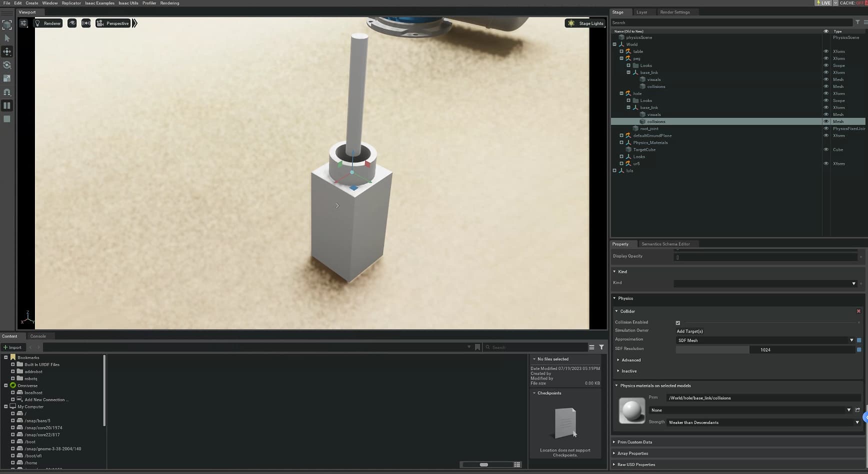Toggle the snap magnet tool
The height and width of the screenshot is (474, 868).
point(7,92)
